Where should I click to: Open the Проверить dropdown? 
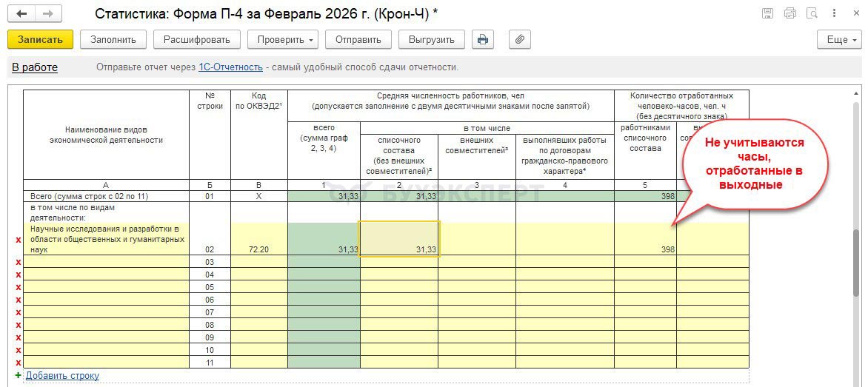click(x=283, y=40)
